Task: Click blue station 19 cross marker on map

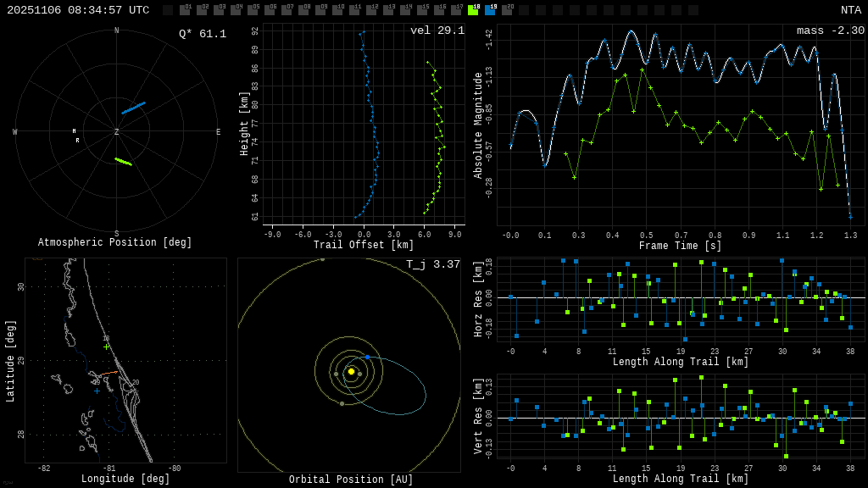Action: pyautogui.click(x=97, y=391)
